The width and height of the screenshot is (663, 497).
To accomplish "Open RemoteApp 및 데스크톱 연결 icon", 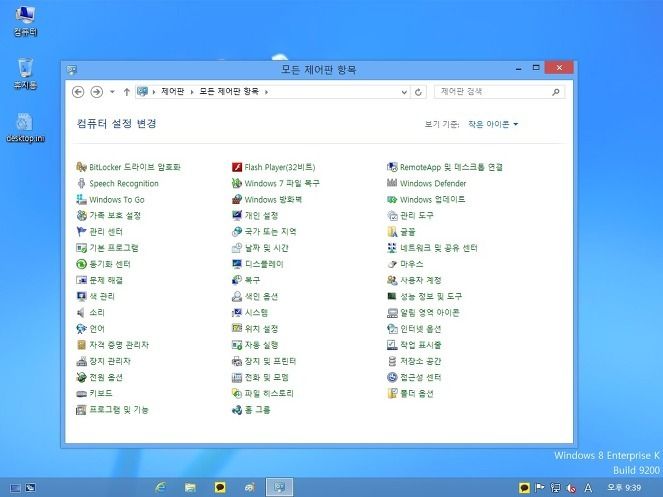I will point(392,167).
